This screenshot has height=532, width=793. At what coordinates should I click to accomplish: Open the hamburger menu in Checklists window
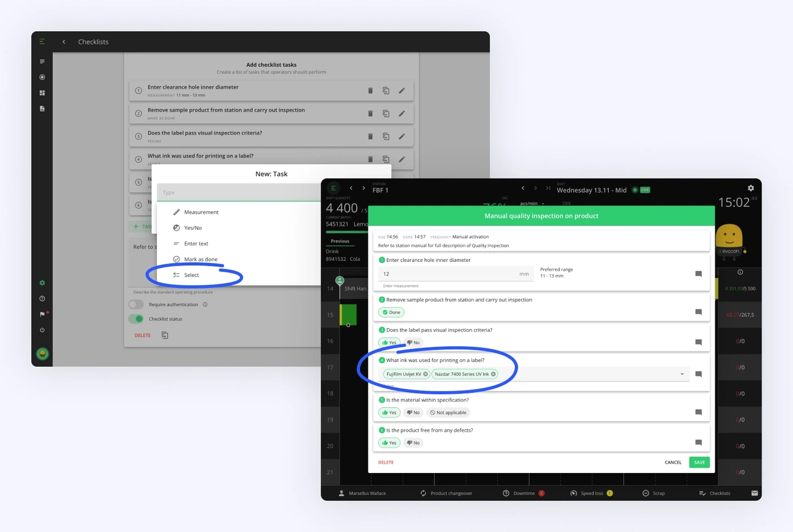[x=42, y=41]
